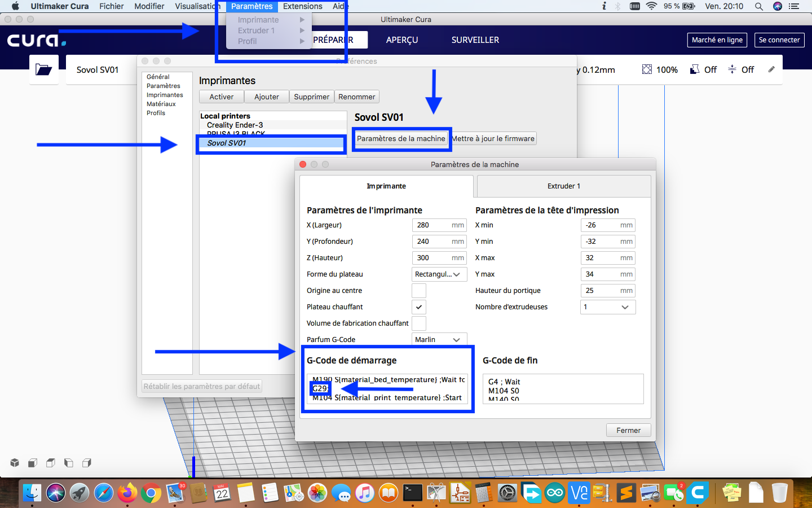The height and width of the screenshot is (508, 812).
Task: Open the Modifier menu
Action: (149, 6)
